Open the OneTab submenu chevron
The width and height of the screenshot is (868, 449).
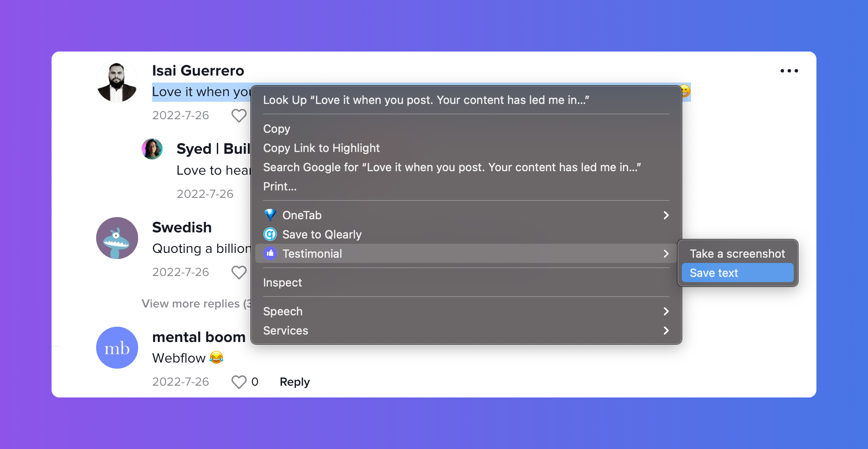coord(666,215)
